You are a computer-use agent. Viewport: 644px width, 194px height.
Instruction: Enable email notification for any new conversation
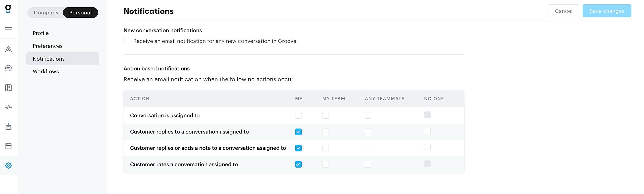point(127,41)
